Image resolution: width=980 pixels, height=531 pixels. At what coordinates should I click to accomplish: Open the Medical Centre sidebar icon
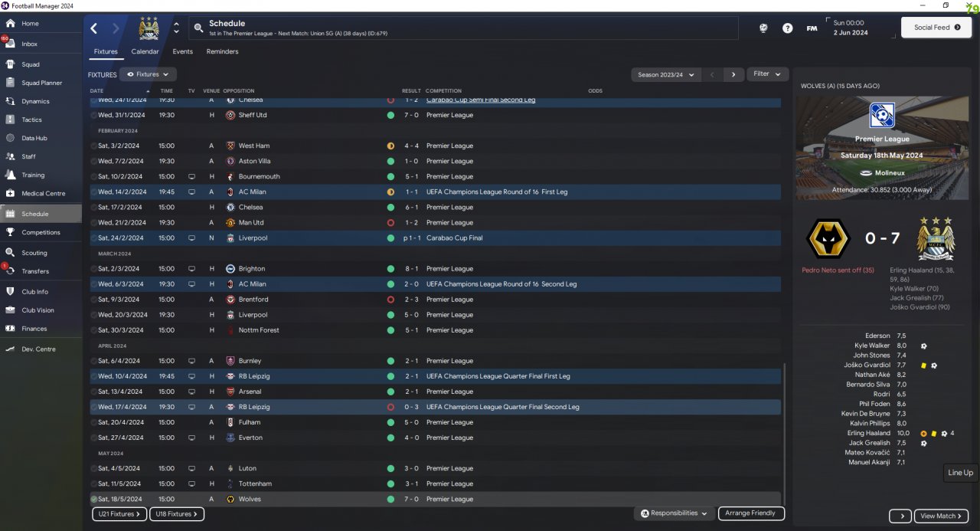click(10, 193)
